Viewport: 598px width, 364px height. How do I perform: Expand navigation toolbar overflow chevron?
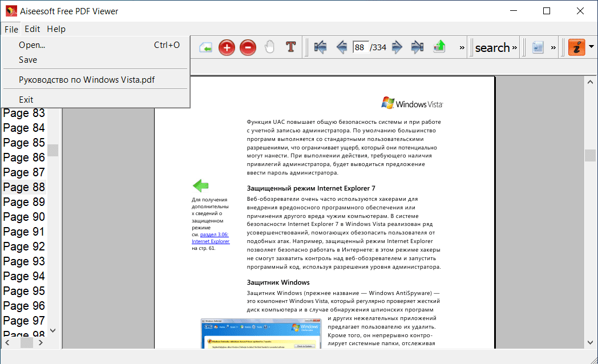tap(462, 48)
